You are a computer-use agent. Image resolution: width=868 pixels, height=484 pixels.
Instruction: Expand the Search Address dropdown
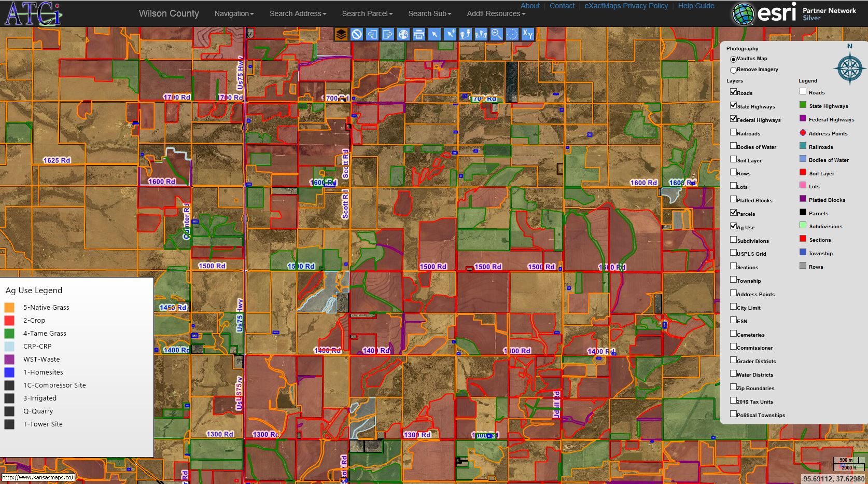tap(298, 13)
